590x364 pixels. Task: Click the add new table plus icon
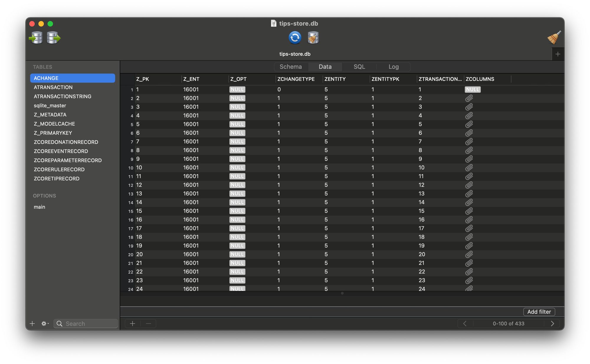32,323
